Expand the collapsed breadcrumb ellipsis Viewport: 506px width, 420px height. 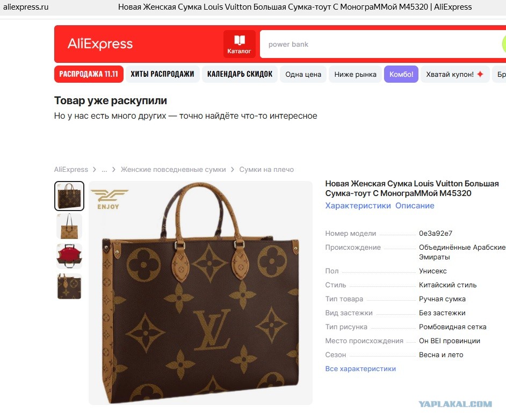(x=104, y=169)
